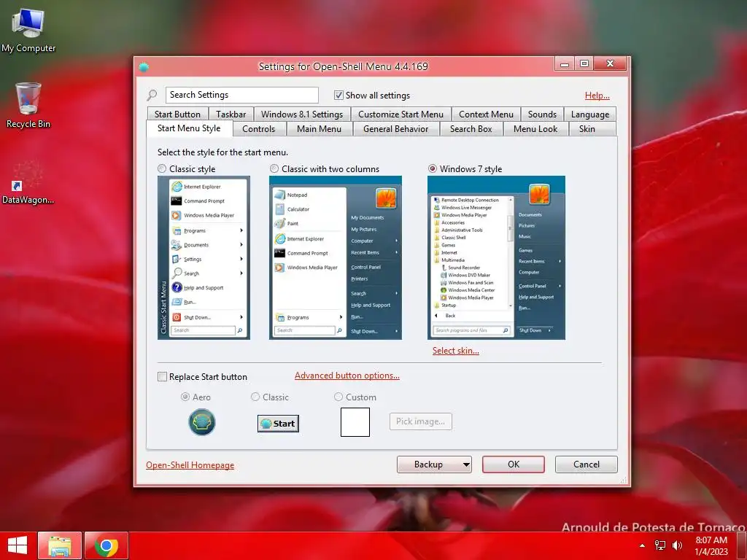Open the Search Box tab
The height and width of the screenshot is (560, 747).
pyautogui.click(x=471, y=129)
